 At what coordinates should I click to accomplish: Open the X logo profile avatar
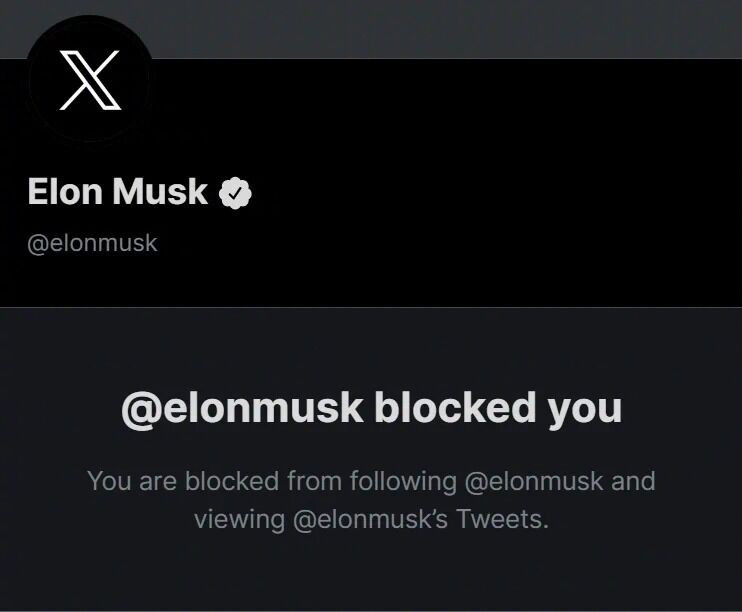tap(90, 80)
